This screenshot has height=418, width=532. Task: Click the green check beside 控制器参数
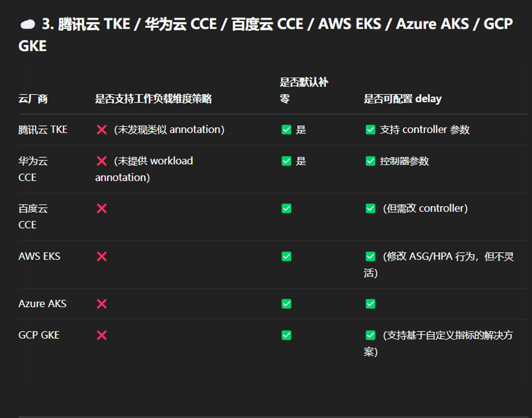[x=370, y=161]
